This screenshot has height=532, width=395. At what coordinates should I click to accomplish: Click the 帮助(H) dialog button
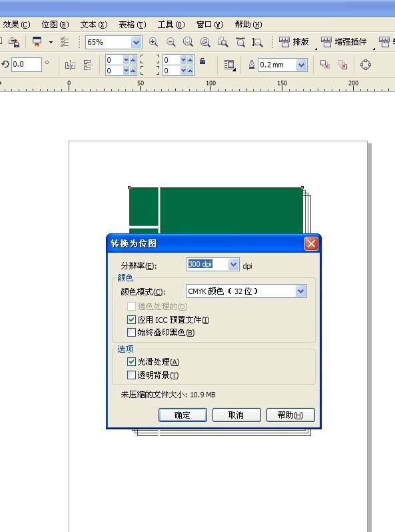click(x=290, y=415)
